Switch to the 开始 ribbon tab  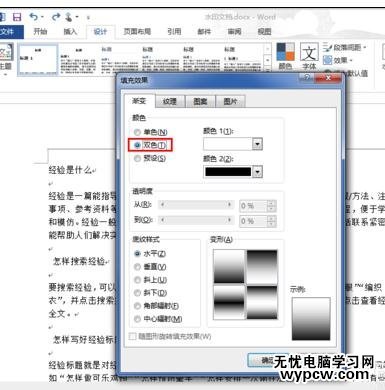(x=40, y=32)
